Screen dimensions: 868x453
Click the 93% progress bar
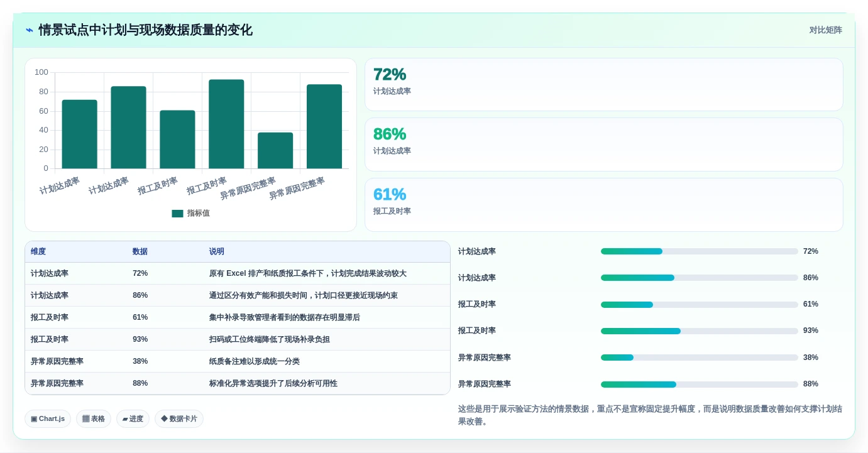click(x=700, y=330)
